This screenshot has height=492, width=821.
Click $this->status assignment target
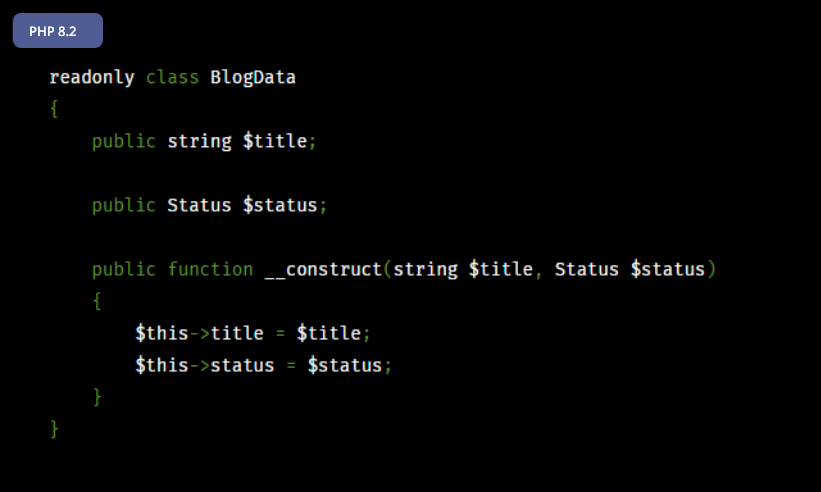(205, 365)
